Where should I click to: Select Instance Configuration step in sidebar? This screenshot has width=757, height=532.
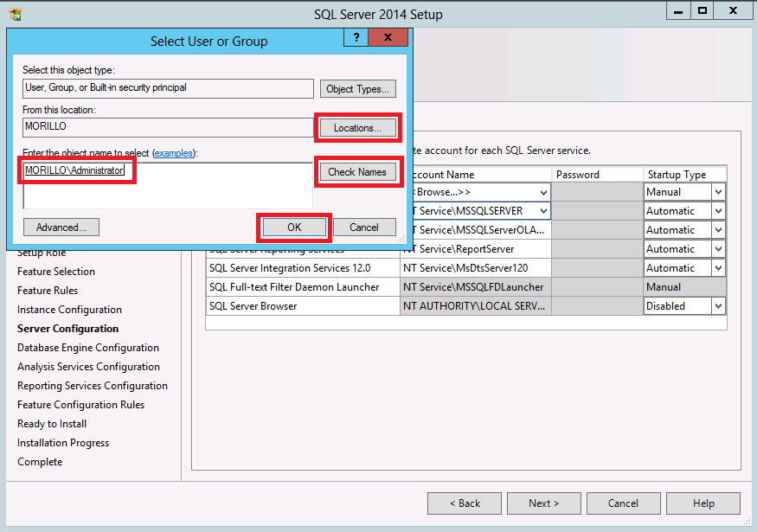[69, 310]
